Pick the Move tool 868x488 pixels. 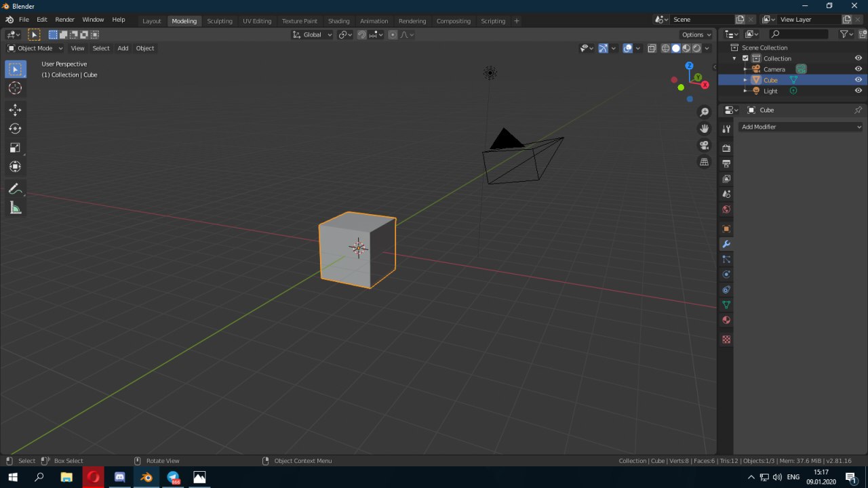(x=15, y=110)
